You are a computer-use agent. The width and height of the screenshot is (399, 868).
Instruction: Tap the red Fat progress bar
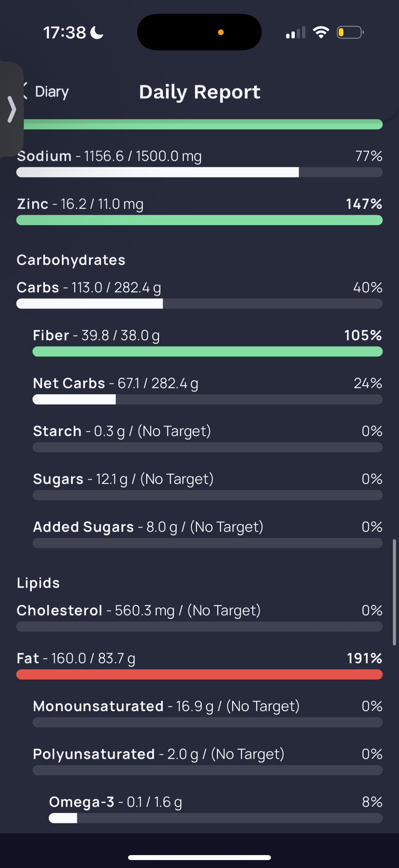199,674
